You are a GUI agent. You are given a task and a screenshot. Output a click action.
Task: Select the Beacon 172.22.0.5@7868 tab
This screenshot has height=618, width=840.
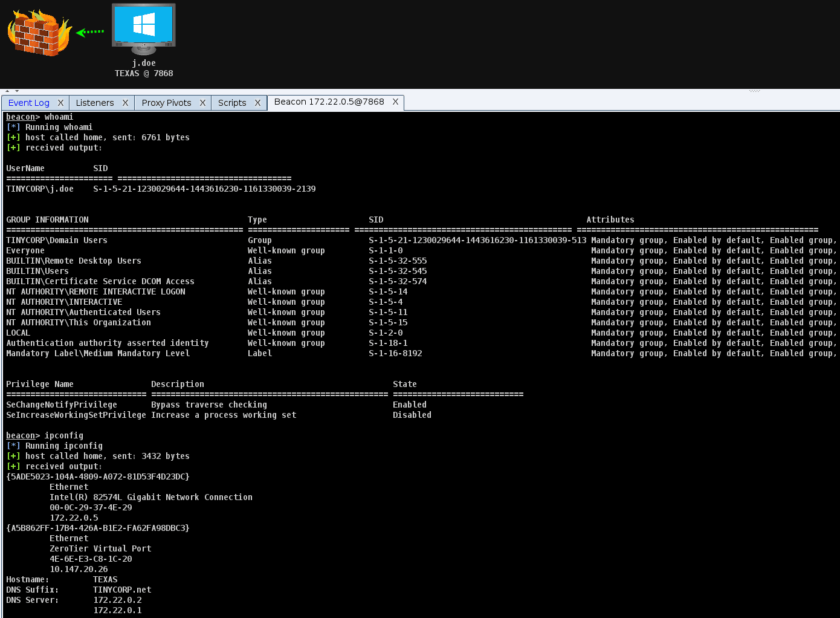[329, 102]
